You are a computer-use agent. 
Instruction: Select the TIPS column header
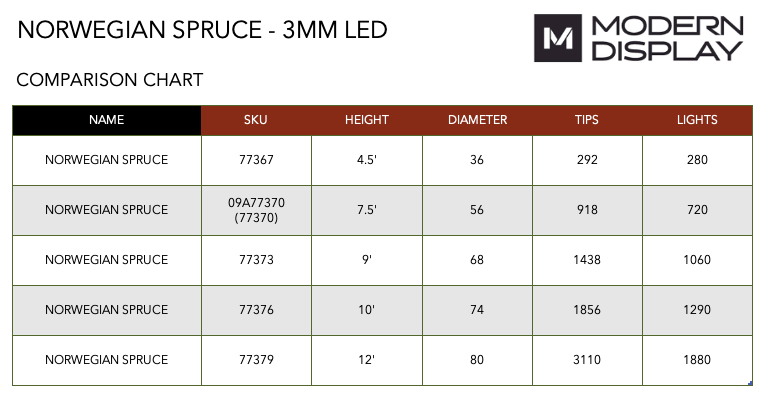tap(587, 120)
